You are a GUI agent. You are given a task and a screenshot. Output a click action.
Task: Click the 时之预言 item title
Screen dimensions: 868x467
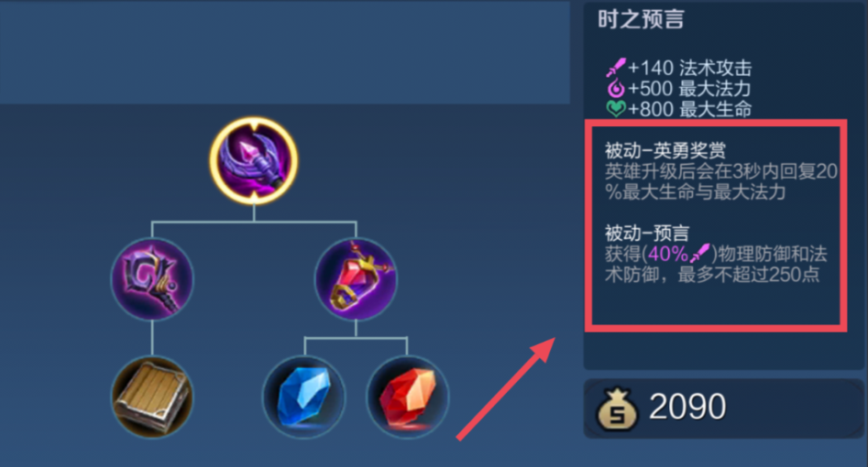(x=641, y=20)
